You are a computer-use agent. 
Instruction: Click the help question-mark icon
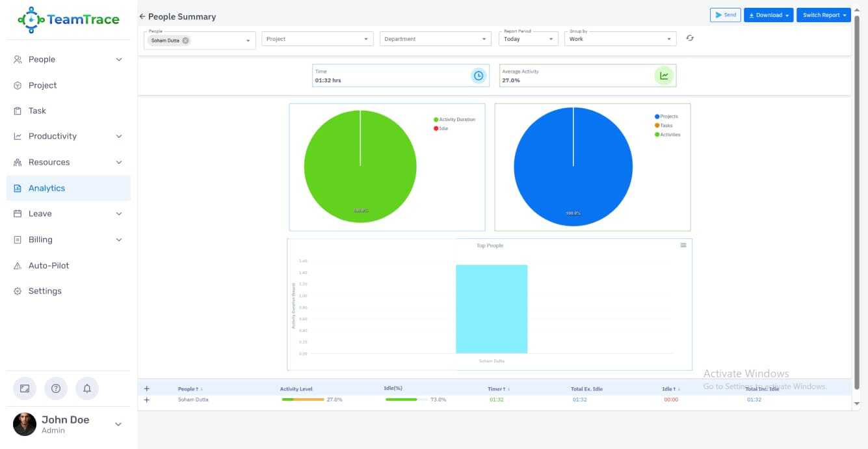(x=56, y=388)
